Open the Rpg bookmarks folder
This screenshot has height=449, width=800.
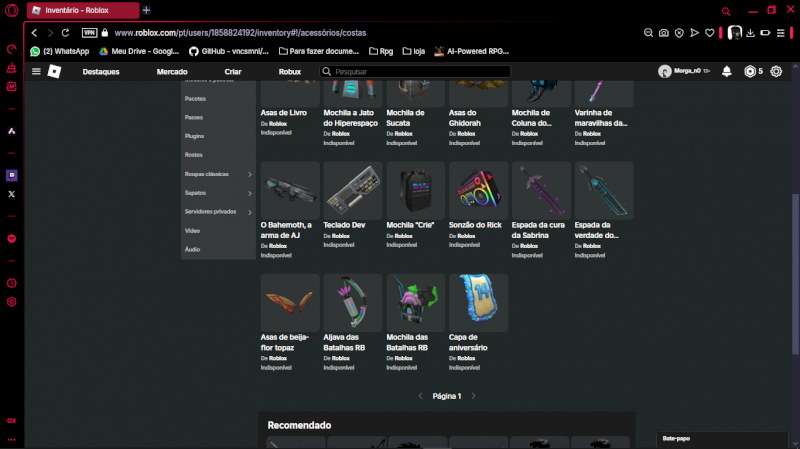pos(381,52)
